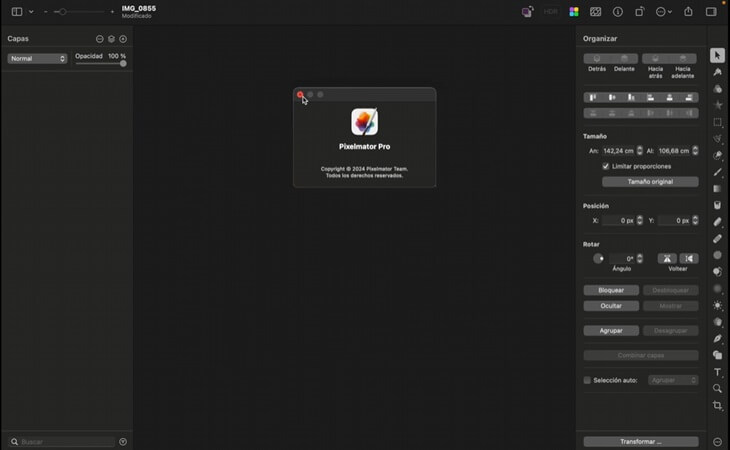Adjust the height Al stepper

(x=695, y=150)
